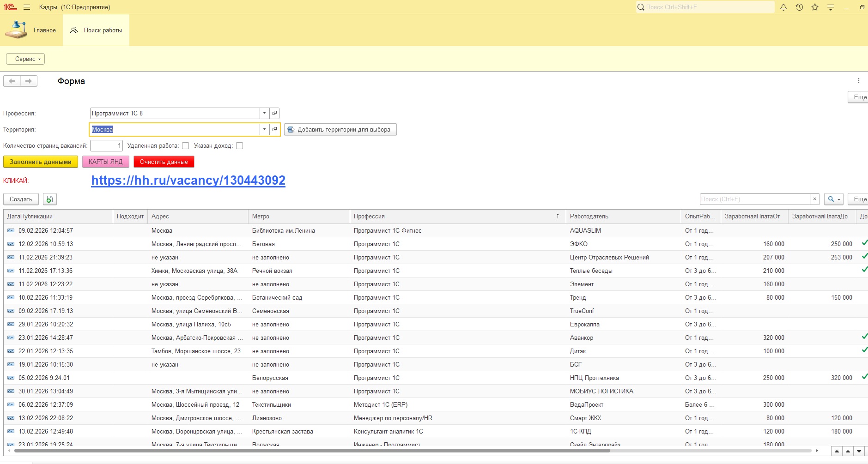Click the open-form icon beside Профессия field
This screenshot has width=868, height=464.
274,113
